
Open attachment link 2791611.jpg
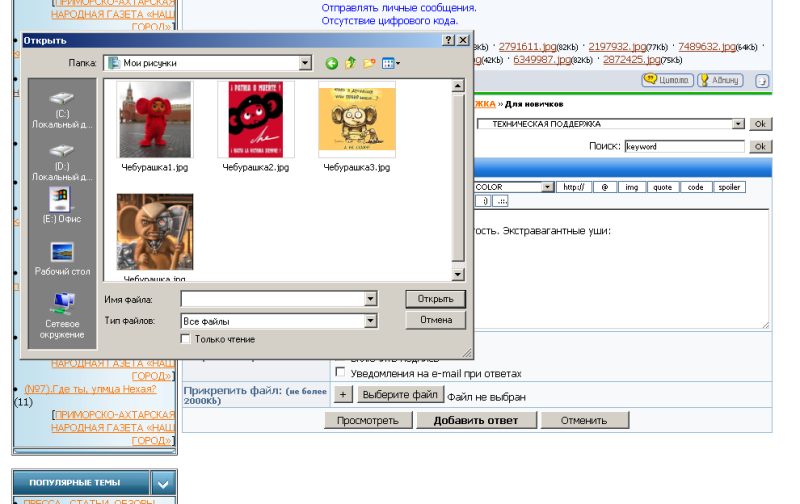(527, 46)
